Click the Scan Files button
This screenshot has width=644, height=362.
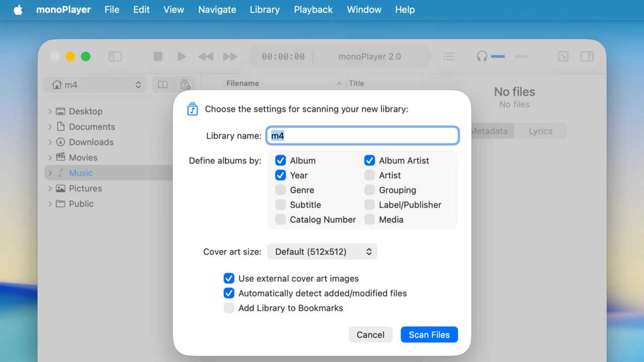tap(429, 334)
